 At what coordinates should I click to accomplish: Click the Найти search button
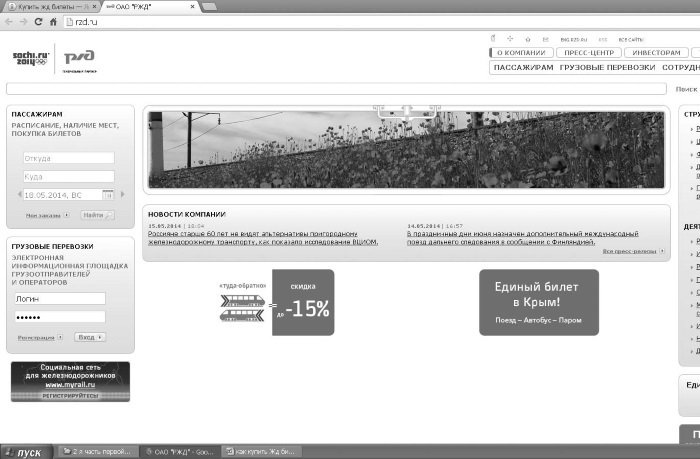[x=97, y=215]
